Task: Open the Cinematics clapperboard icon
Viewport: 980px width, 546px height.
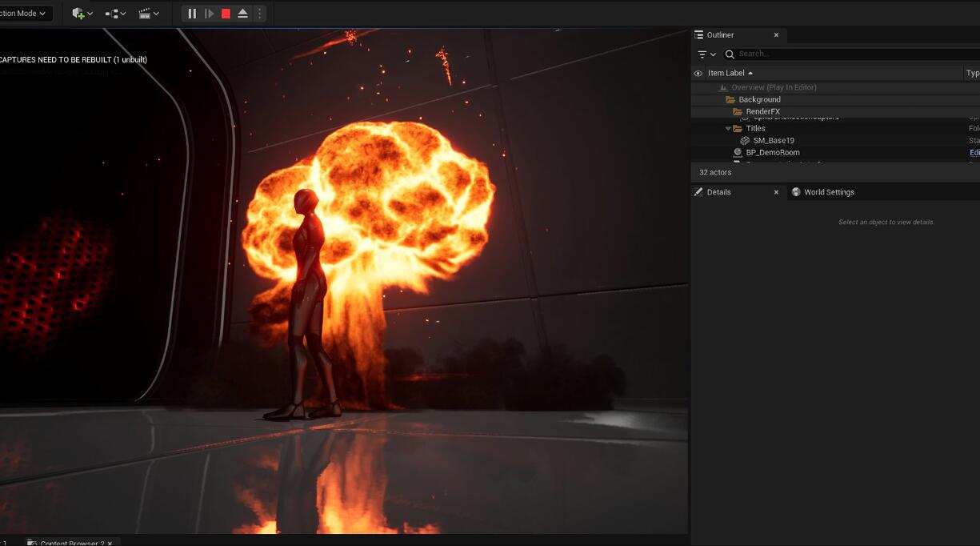Action: (x=143, y=13)
